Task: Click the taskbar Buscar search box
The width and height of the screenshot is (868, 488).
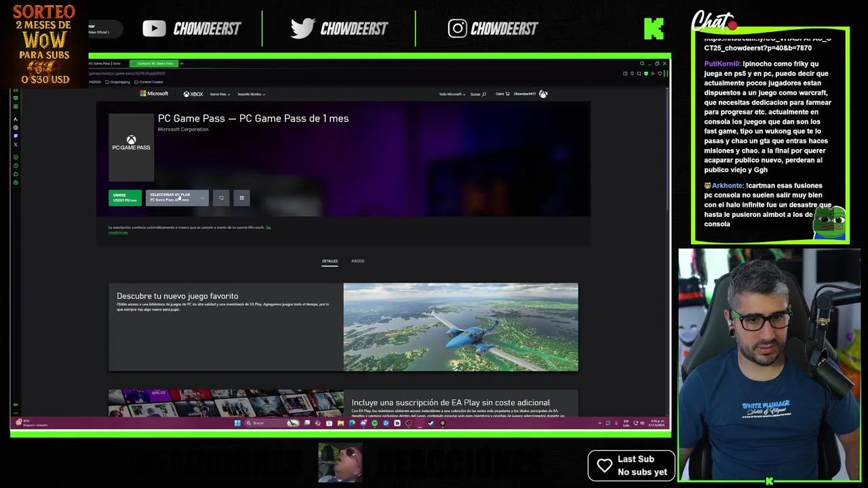Action: (x=271, y=423)
